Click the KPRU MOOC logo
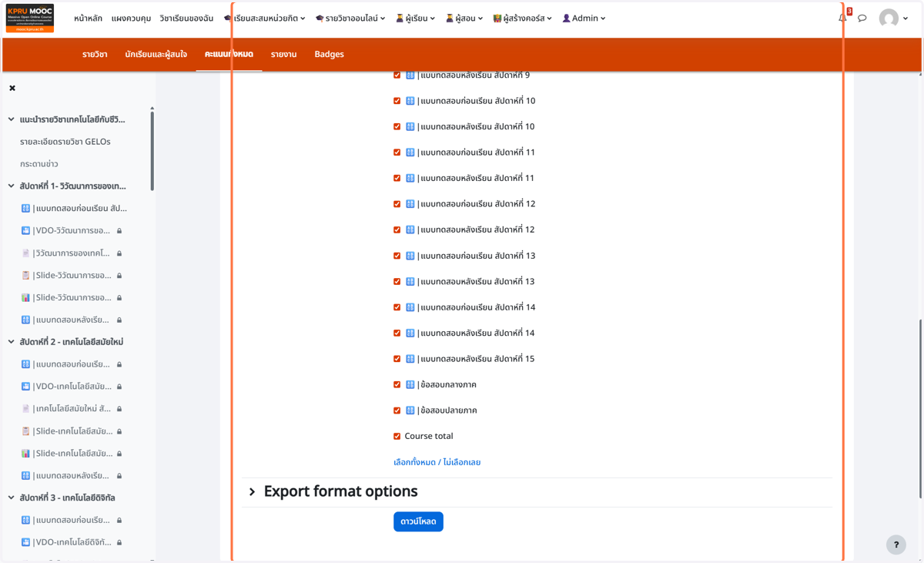Image resolution: width=924 pixels, height=563 pixels. click(x=30, y=18)
